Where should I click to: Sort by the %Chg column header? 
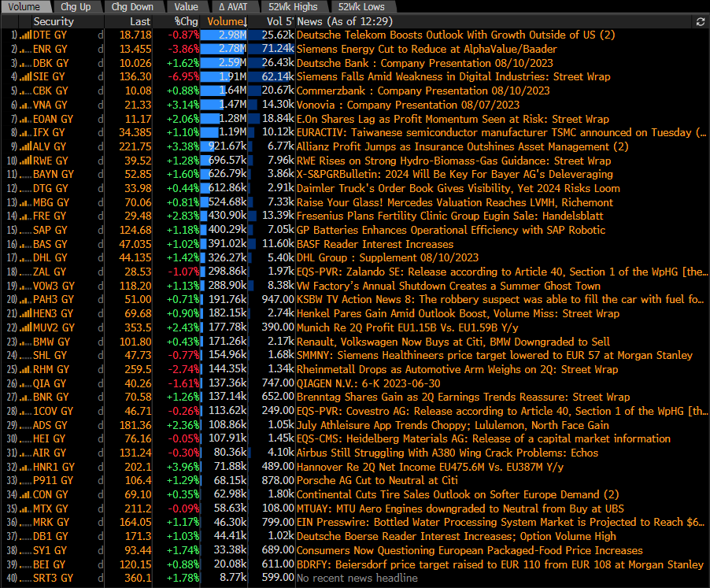(x=186, y=22)
